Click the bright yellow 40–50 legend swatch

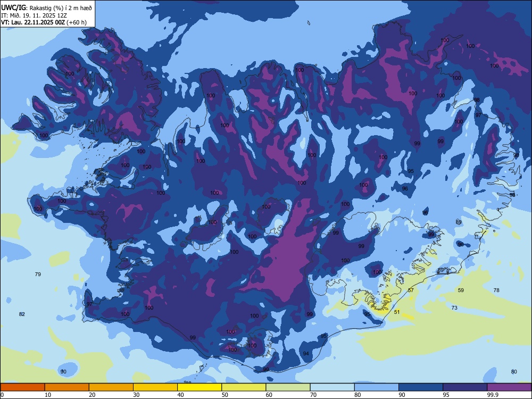[199, 387]
